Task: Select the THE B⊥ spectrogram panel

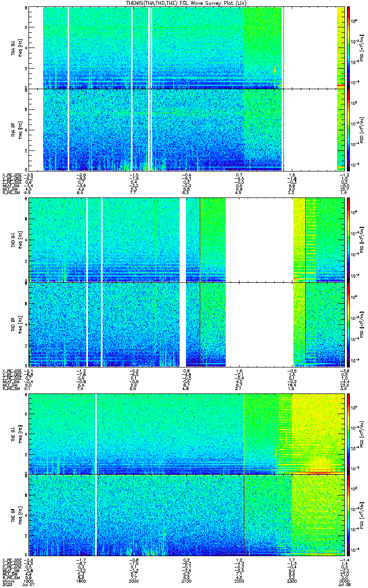Action: click(186, 434)
